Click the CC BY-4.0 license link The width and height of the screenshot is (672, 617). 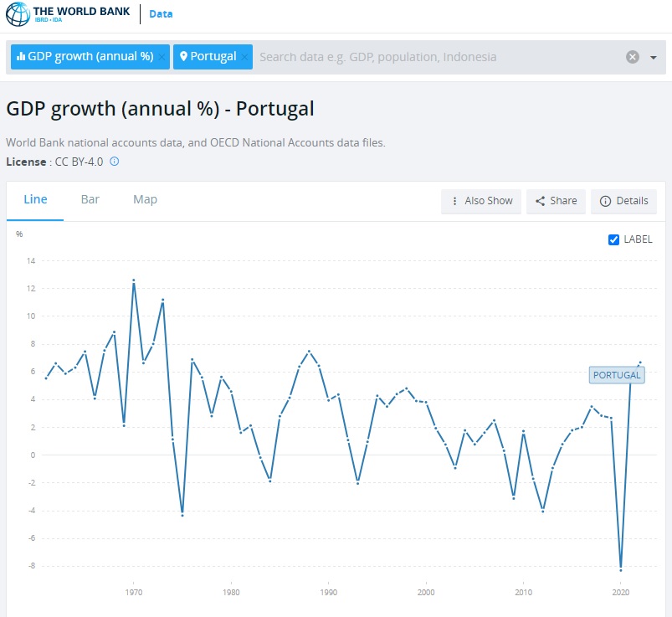(79, 162)
